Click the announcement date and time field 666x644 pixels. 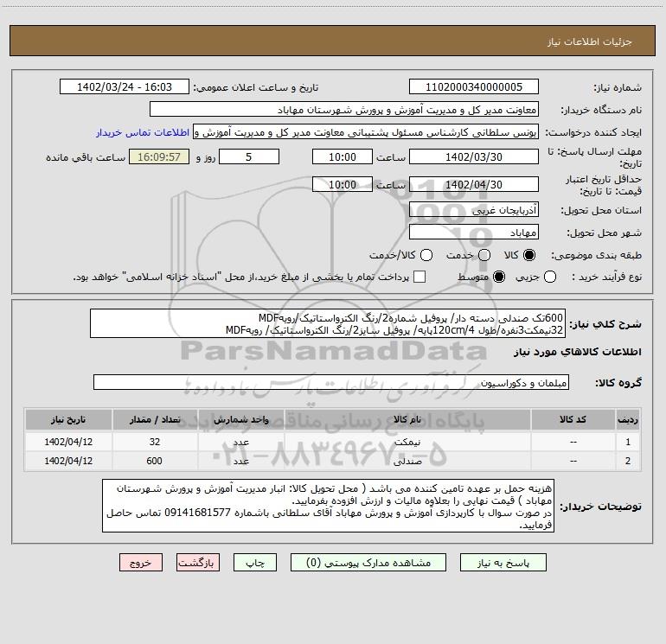[125, 86]
